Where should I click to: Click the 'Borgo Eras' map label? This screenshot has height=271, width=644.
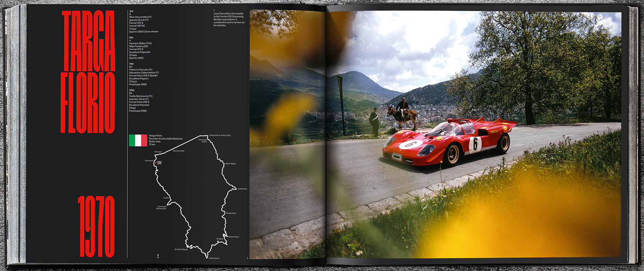pyautogui.click(x=231, y=213)
